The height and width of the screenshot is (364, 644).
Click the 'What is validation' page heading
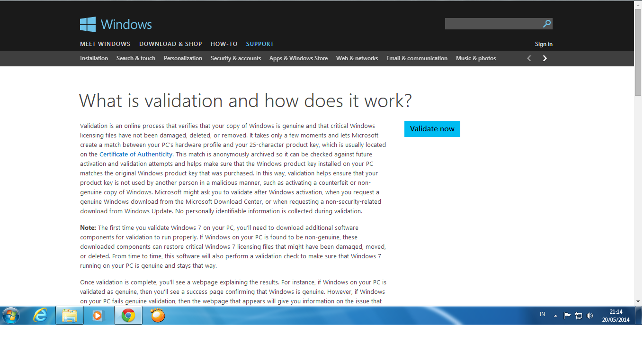tap(245, 101)
